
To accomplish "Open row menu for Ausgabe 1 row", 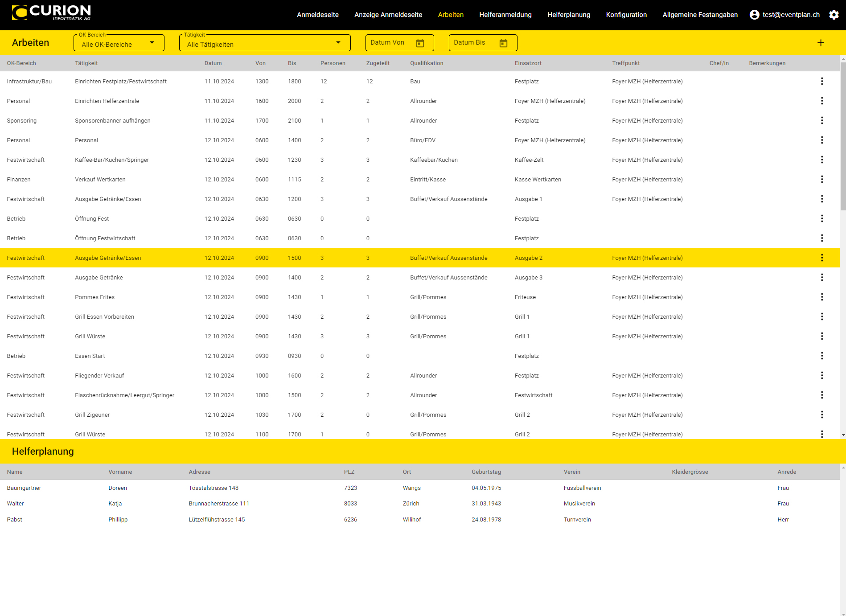I will click(x=822, y=199).
